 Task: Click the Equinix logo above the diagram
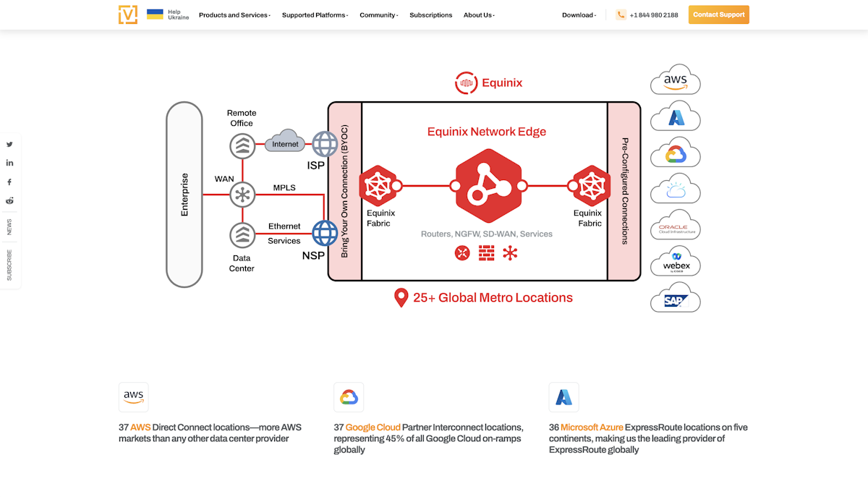pos(488,82)
